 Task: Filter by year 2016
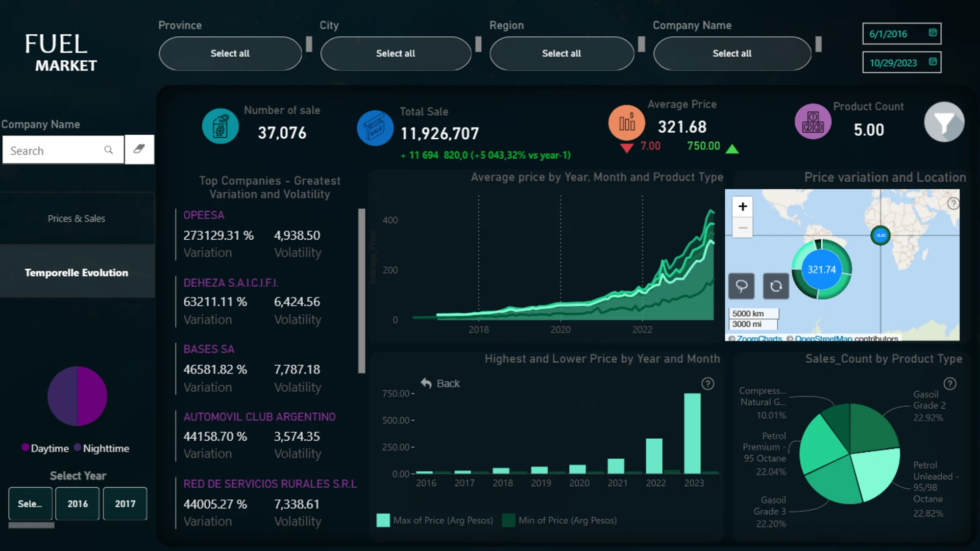click(78, 504)
